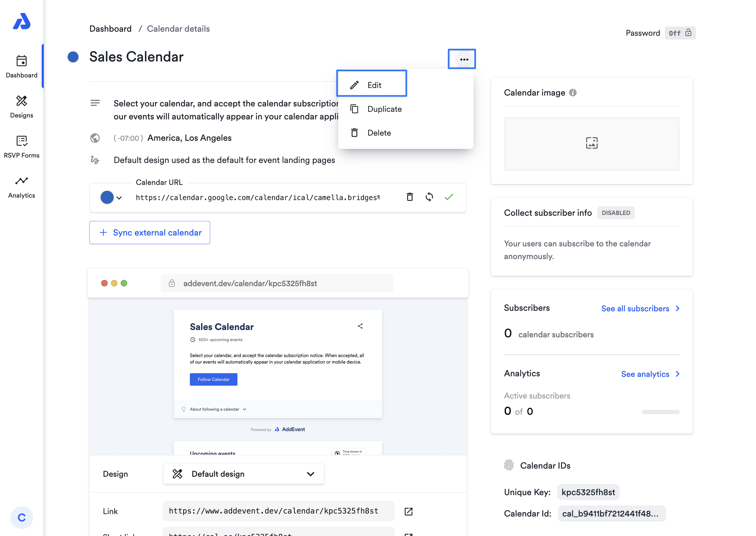
Task: Click Sync external calendar button
Action: [x=150, y=233]
